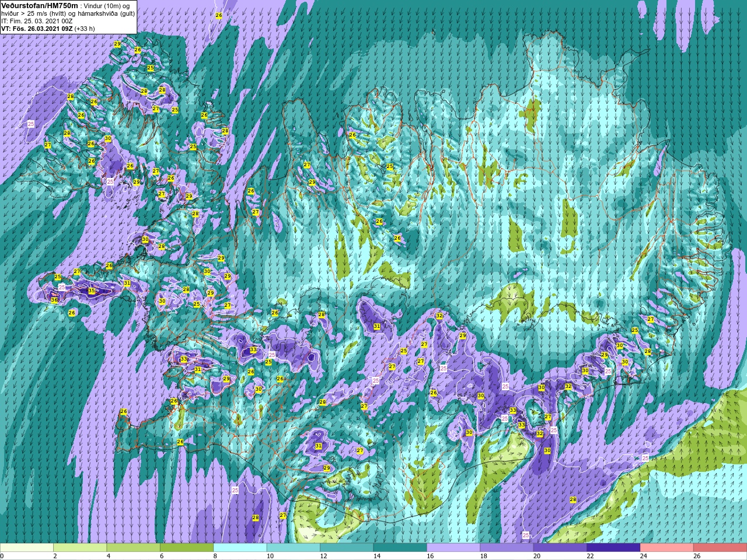Image resolution: width=747 pixels, height=560 pixels.
Task: Pick the lavender 16–18 legend swatch
Action: click(453, 548)
